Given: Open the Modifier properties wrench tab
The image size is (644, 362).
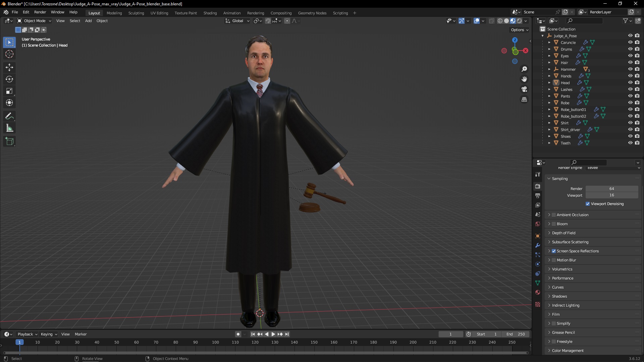Looking at the screenshot, I should 538,245.
